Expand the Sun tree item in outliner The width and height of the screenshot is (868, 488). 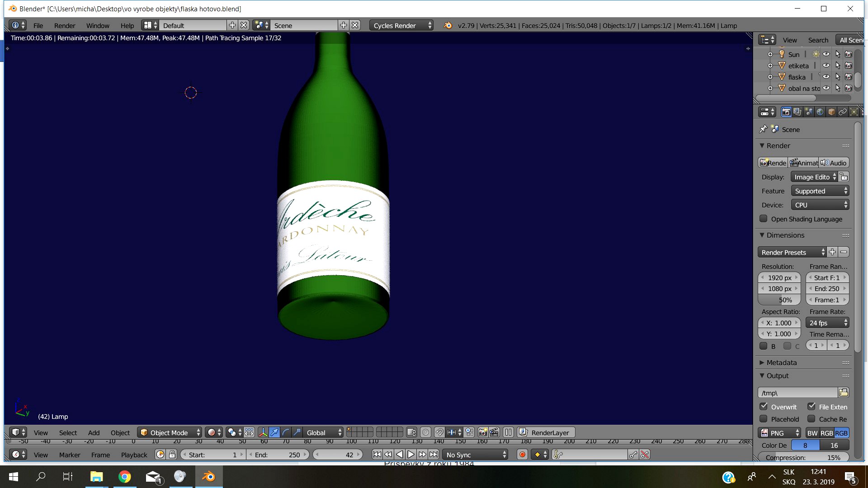pos(770,54)
